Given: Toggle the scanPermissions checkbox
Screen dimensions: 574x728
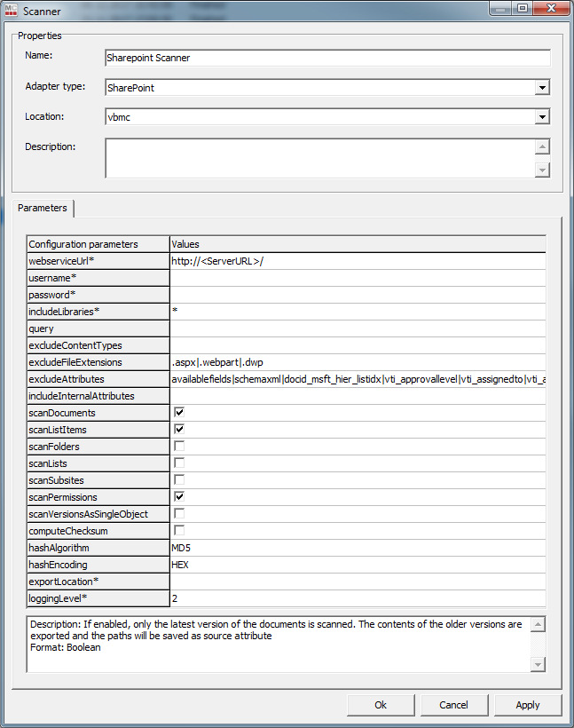Looking at the screenshot, I should (179, 497).
